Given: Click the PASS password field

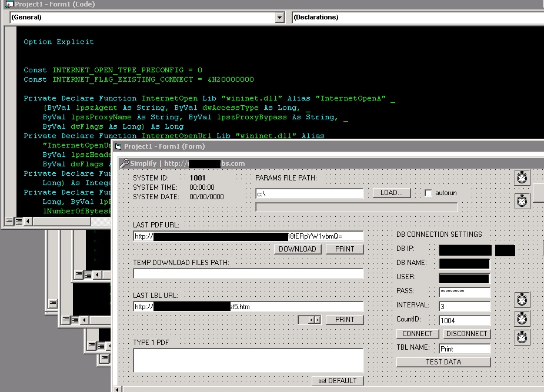Looking at the screenshot, I should pos(465,292).
